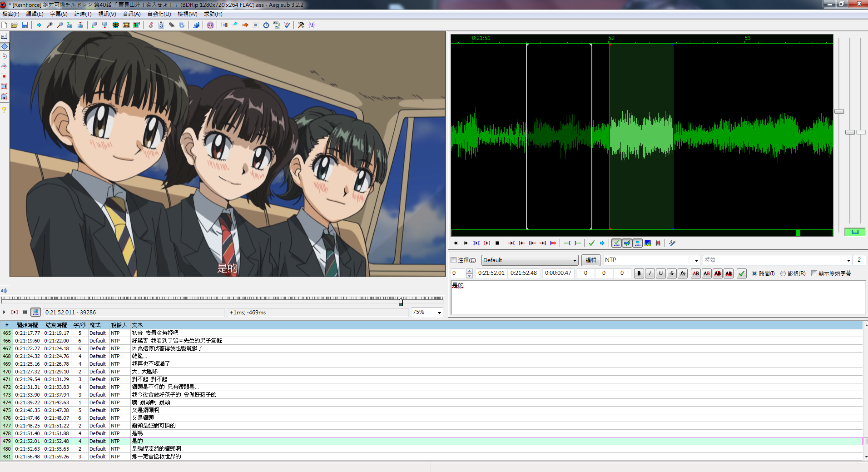This screenshot has width=868, height=472.
Task: Select the drag subtitles visual tool
Action: [x=4, y=46]
